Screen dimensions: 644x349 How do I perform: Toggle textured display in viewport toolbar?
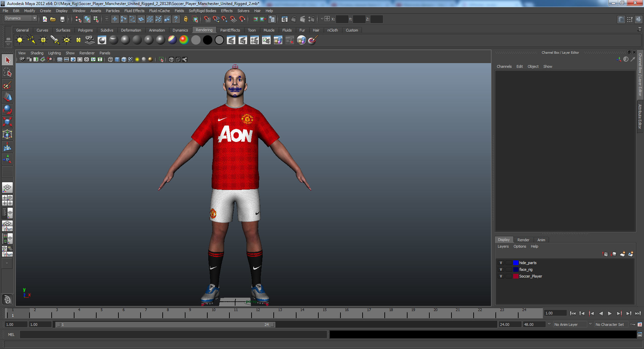click(130, 59)
